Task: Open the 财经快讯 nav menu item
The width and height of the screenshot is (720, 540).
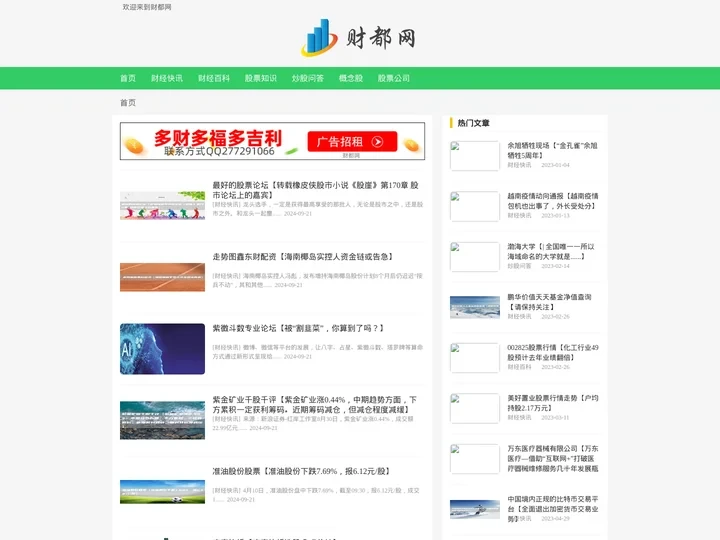Action: point(167,78)
